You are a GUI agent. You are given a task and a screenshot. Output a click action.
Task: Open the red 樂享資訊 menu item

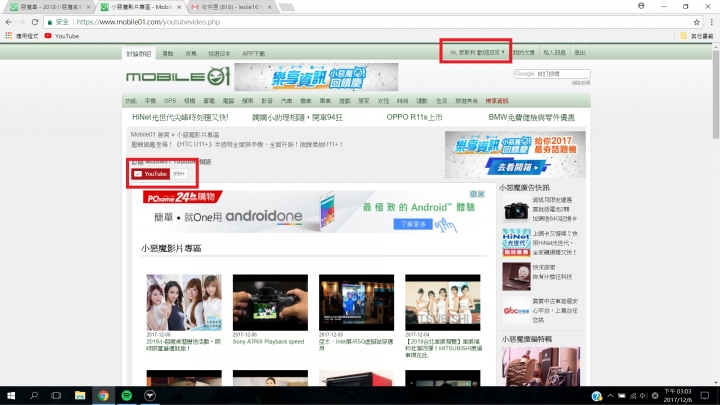click(497, 101)
